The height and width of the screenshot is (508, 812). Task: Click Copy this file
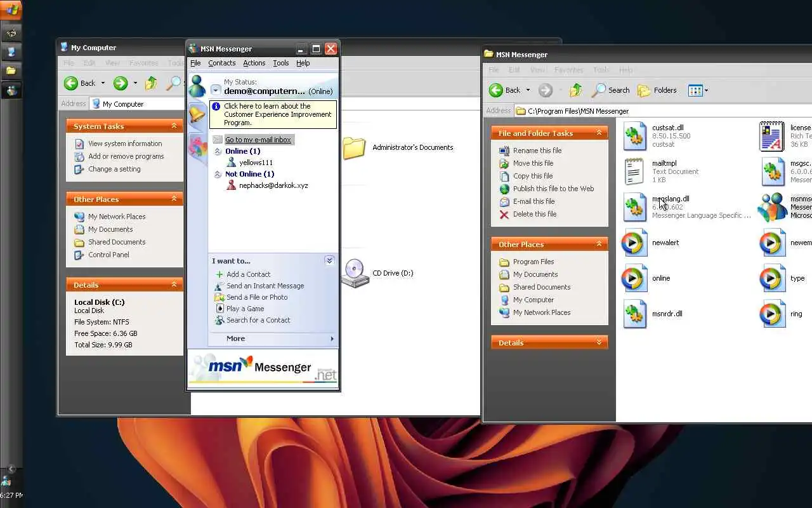click(x=533, y=176)
